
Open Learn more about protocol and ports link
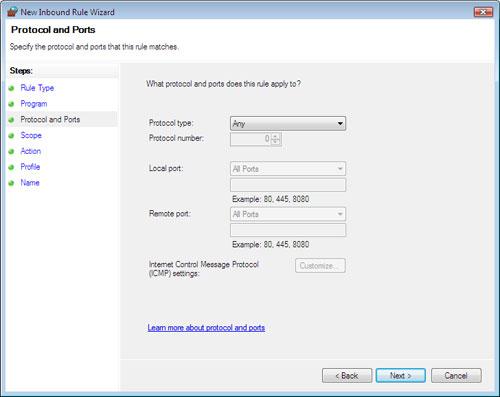206,328
